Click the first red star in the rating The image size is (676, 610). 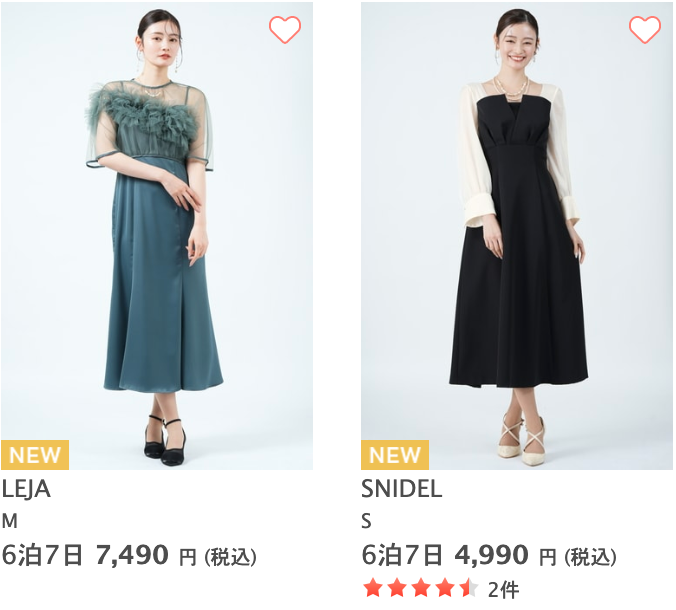[x=373, y=588]
